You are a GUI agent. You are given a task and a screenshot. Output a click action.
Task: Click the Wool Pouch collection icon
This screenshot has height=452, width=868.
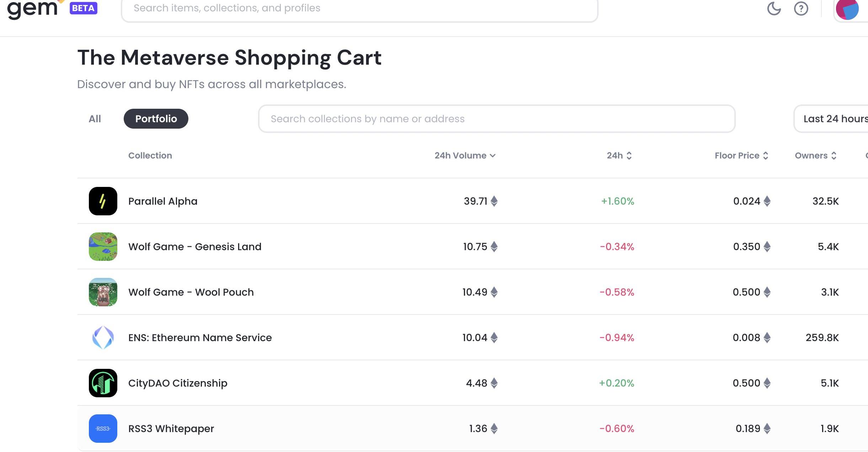(103, 292)
